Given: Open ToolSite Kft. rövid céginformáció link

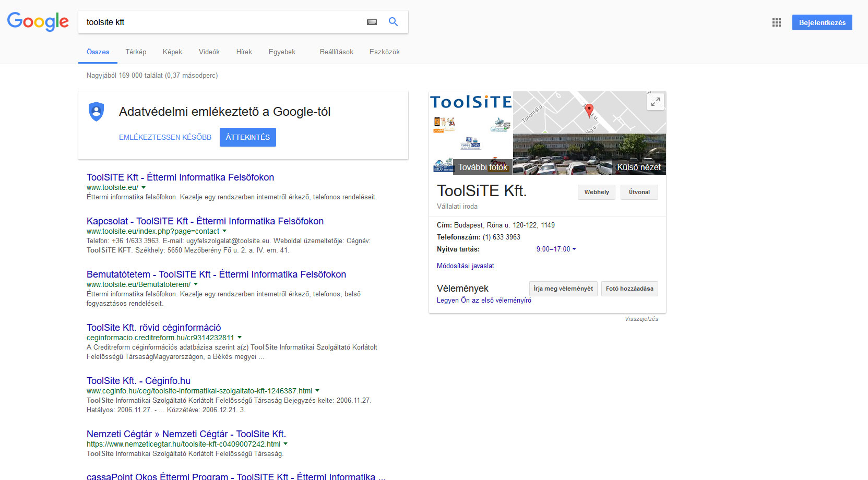Looking at the screenshot, I should point(153,328).
